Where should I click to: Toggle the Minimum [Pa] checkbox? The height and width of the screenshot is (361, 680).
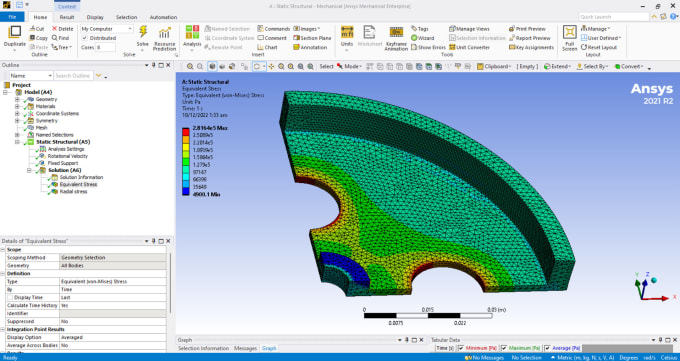[461, 348]
